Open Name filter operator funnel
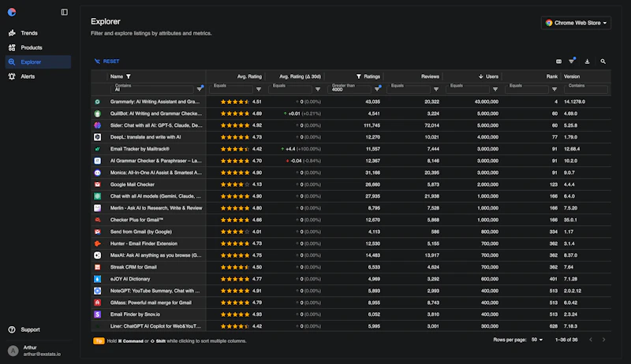 [200, 89]
